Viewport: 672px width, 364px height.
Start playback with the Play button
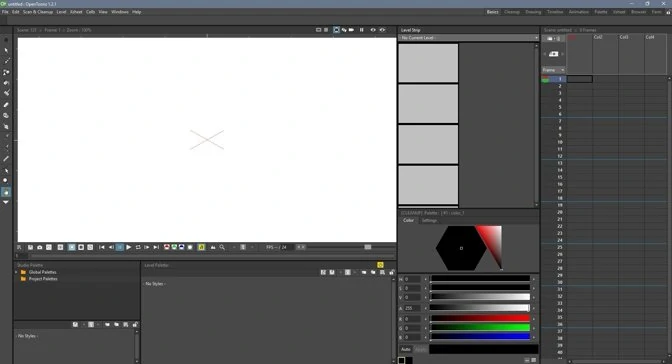(129, 247)
